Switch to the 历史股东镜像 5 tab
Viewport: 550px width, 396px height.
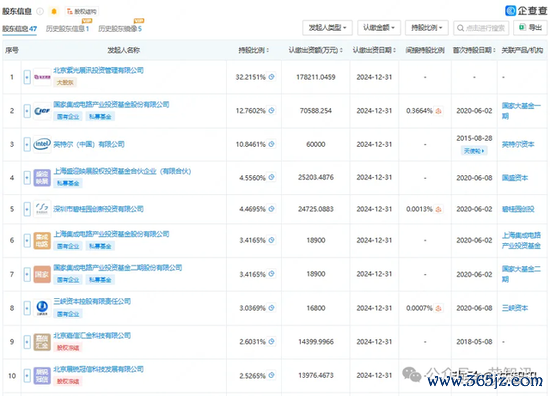tap(120, 29)
